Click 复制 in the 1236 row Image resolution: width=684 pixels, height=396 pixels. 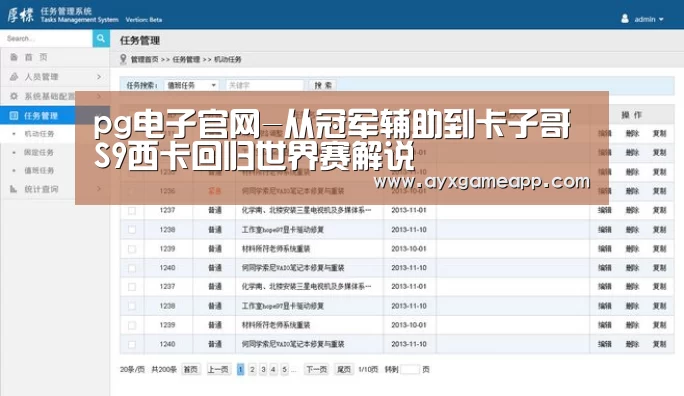click(660, 191)
